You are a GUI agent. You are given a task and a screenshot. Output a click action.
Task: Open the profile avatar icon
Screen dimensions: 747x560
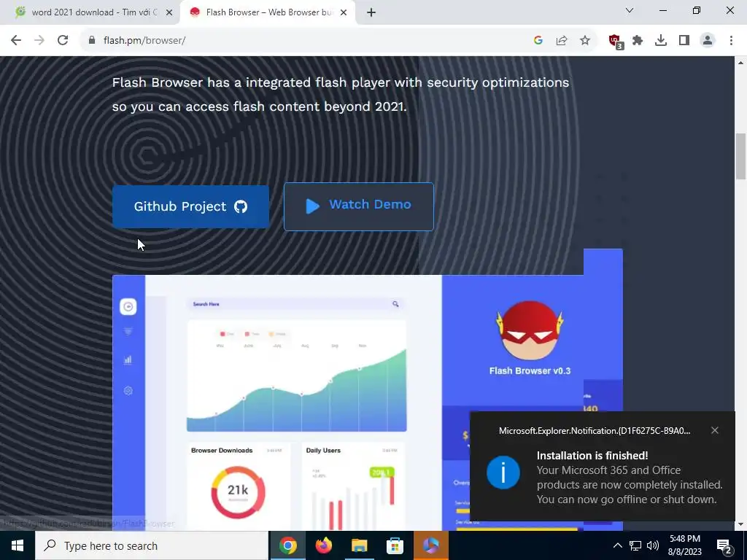(708, 41)
